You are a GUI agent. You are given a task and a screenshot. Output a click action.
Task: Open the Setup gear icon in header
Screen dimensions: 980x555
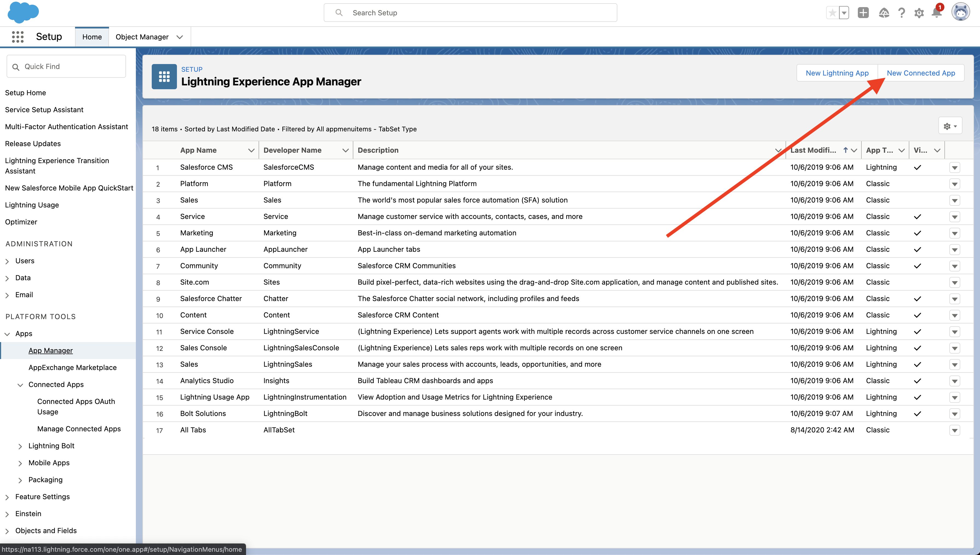[919, 13]
